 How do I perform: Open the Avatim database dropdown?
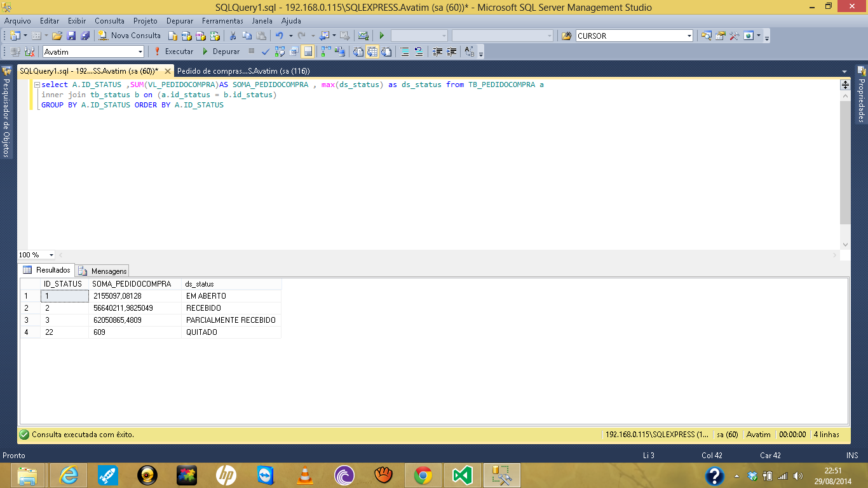[140, 51]
